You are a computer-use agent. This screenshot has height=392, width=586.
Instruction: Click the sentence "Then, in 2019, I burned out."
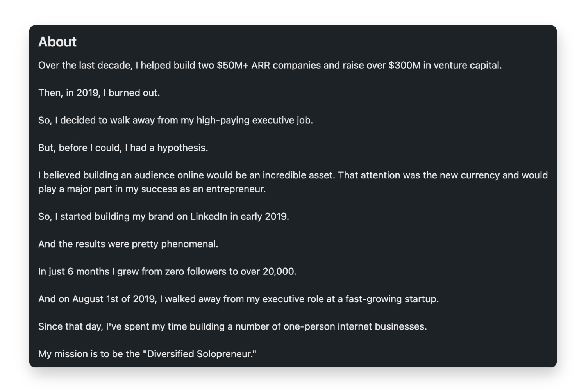(x=99, y=93)
